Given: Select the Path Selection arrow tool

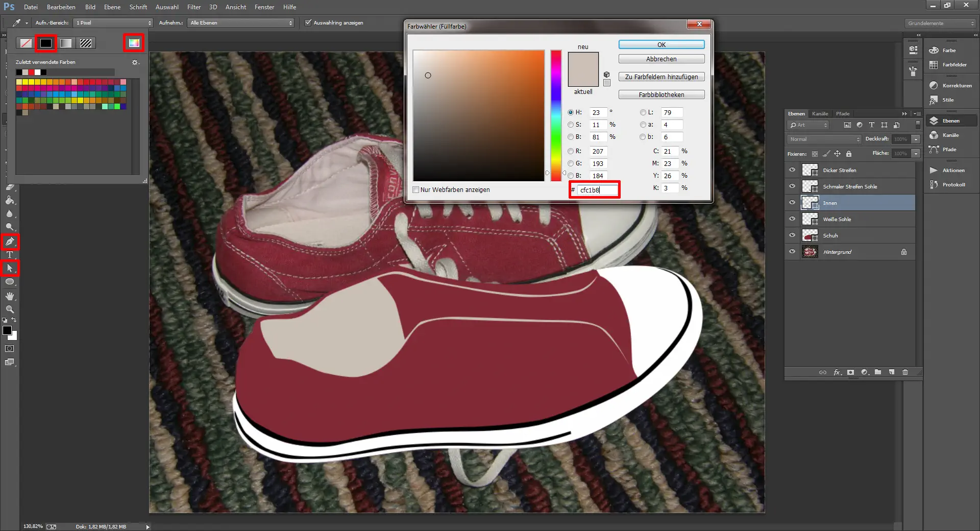Looking at the screenshot, I should pyautogui.click(x=10, y=268).
